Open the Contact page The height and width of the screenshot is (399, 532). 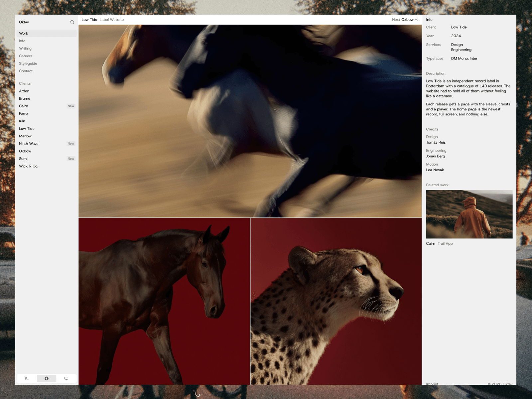pyautogui.click(x=47, y=71)
